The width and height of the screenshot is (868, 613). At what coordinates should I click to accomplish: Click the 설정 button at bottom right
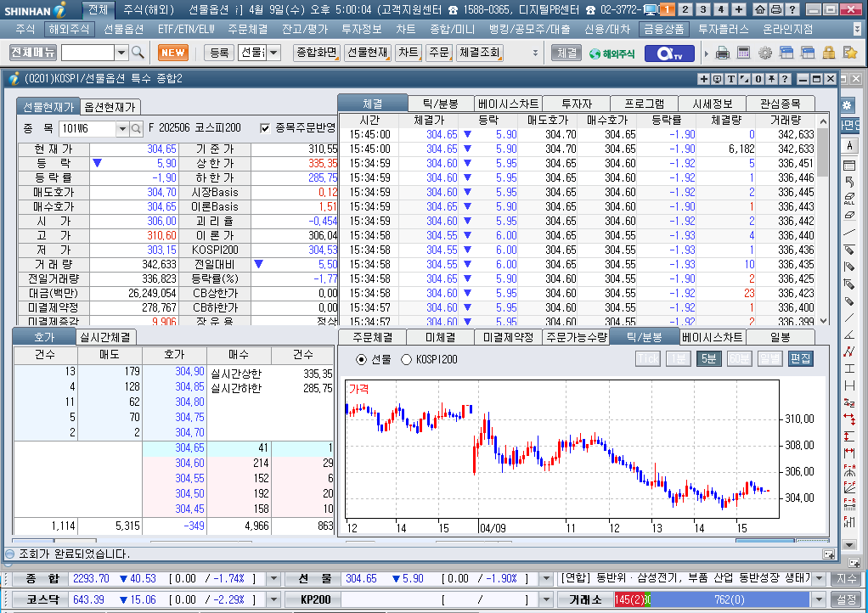click(846, 599)
